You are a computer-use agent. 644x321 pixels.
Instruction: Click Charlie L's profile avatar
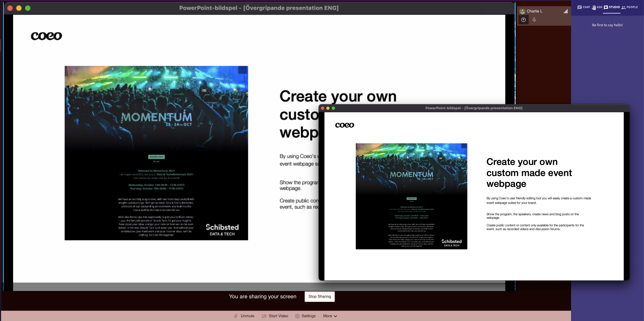click(522, 11)
